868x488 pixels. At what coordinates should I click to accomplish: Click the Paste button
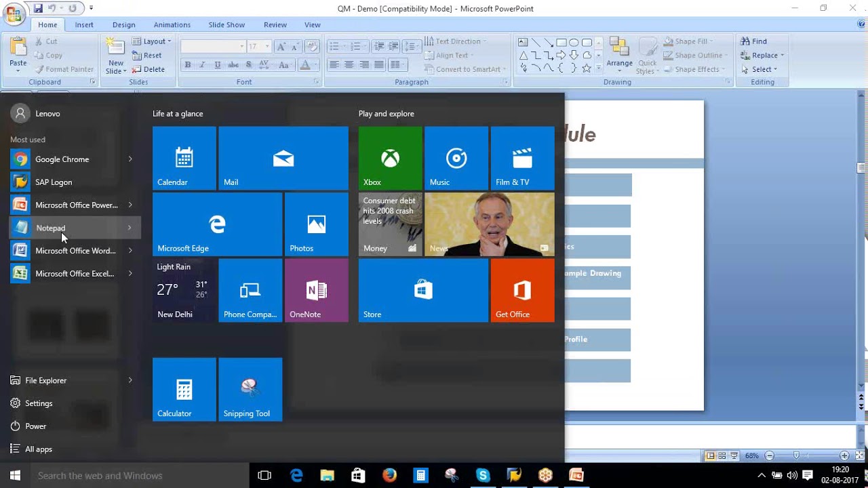(x=18, y=54)
